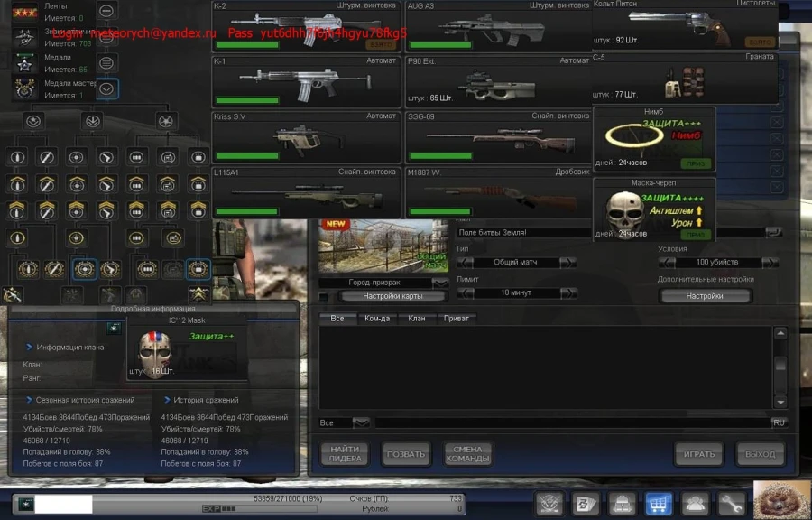
Task: Open the mission cards icon in bottom bar
Action: (x=586, y=504)
